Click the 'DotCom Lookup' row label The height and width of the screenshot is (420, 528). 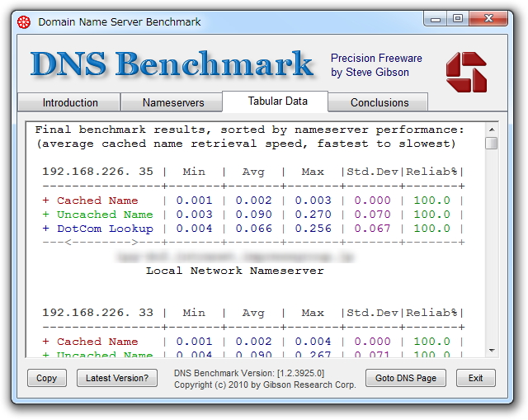click(x=105, y=229)
